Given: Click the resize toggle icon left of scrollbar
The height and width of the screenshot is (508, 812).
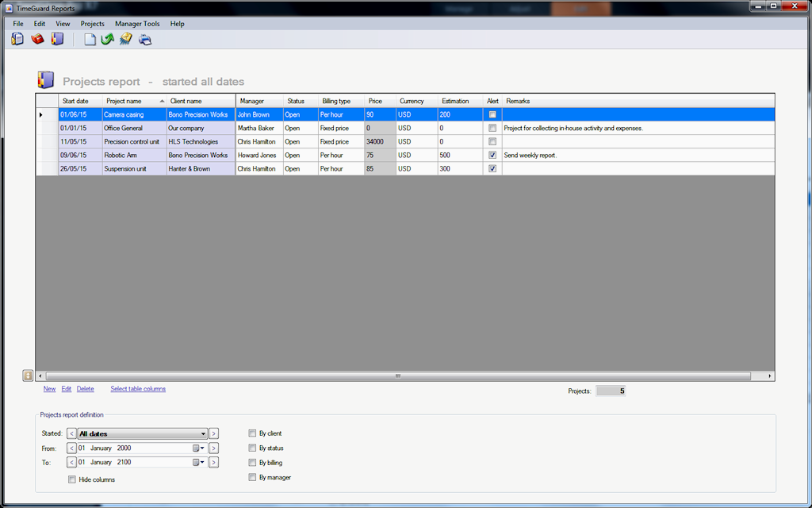Looking at the screenshot, I should tap(29, 375).
